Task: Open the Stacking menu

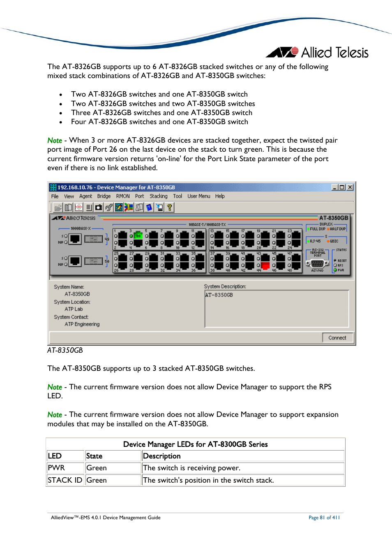Action: 159,197
